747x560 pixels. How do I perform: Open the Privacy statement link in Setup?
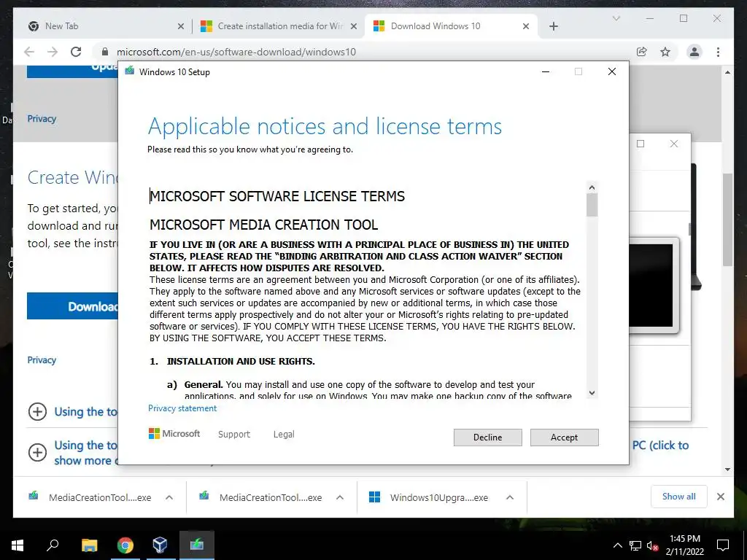point(182,408)
